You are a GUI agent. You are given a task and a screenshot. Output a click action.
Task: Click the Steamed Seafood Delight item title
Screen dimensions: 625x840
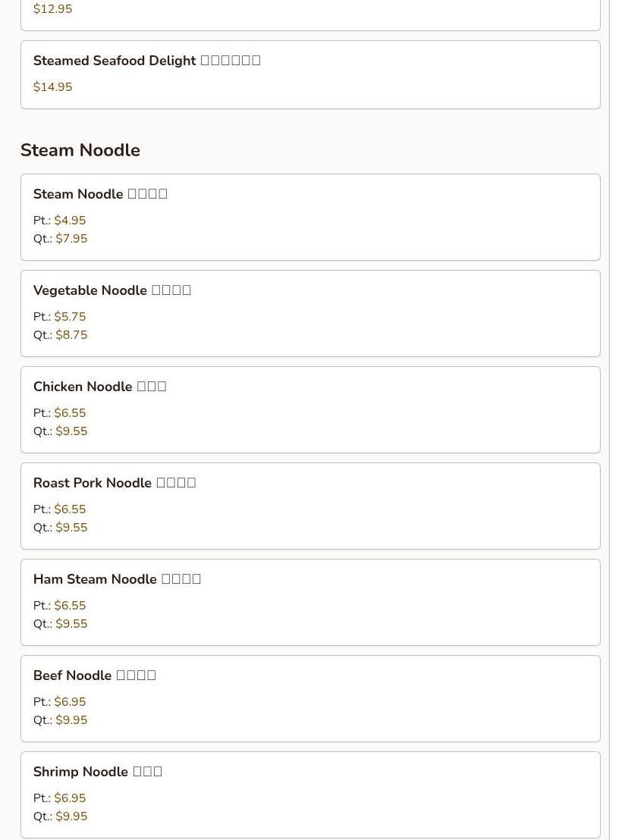(x=146, y=61)
